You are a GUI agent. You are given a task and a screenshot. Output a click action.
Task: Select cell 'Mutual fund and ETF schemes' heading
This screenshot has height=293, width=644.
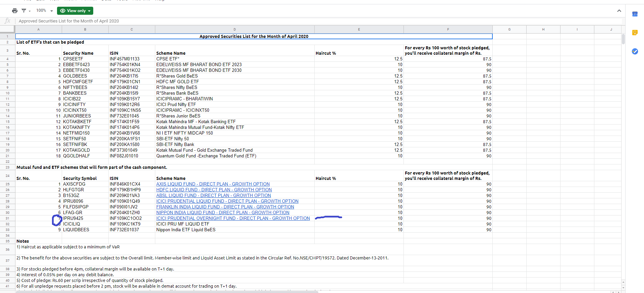(x=92, y=167)
